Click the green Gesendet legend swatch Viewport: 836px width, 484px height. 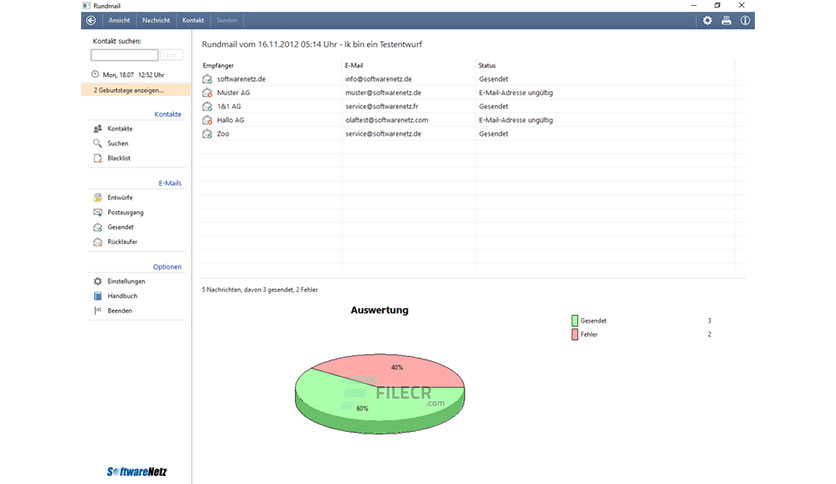(574, 320)
